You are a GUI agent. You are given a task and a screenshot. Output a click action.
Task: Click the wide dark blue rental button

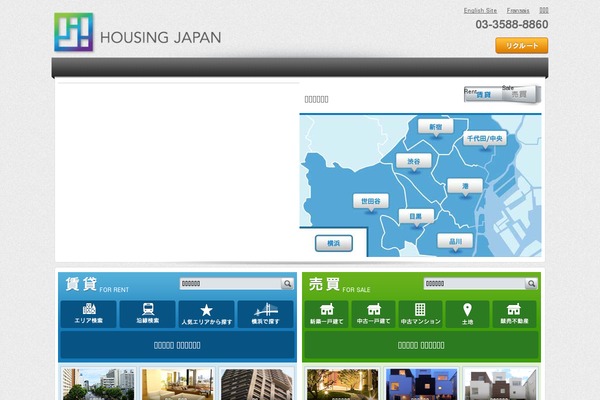point(177,345)
